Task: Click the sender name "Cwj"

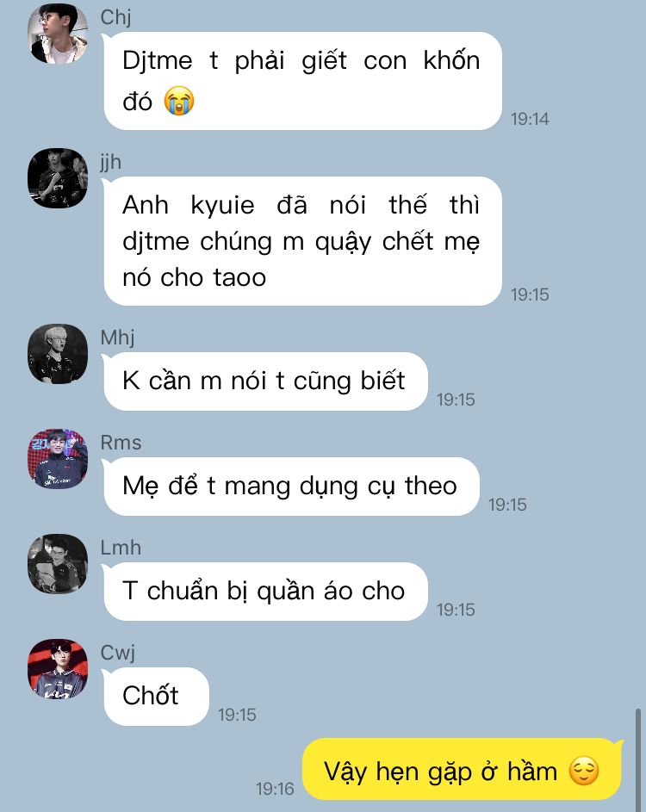Action: point(118,653)
